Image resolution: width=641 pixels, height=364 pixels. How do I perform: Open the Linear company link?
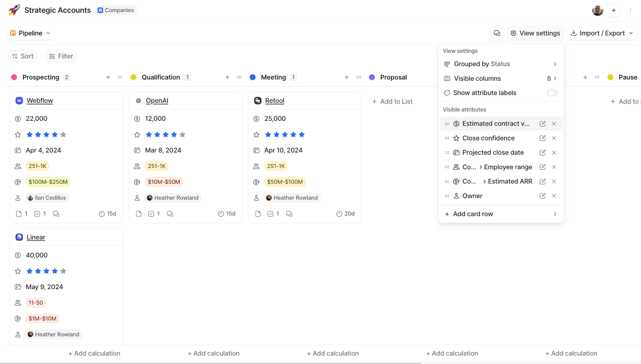(x=36, y=237)
